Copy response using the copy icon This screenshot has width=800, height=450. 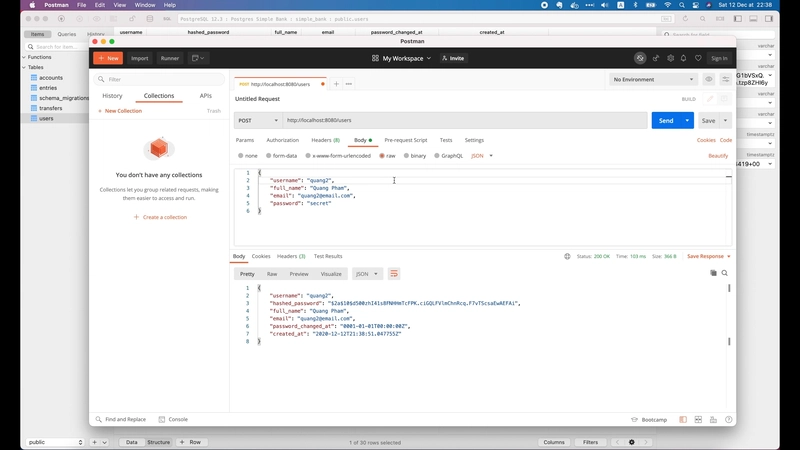click(x=713, y=273)
